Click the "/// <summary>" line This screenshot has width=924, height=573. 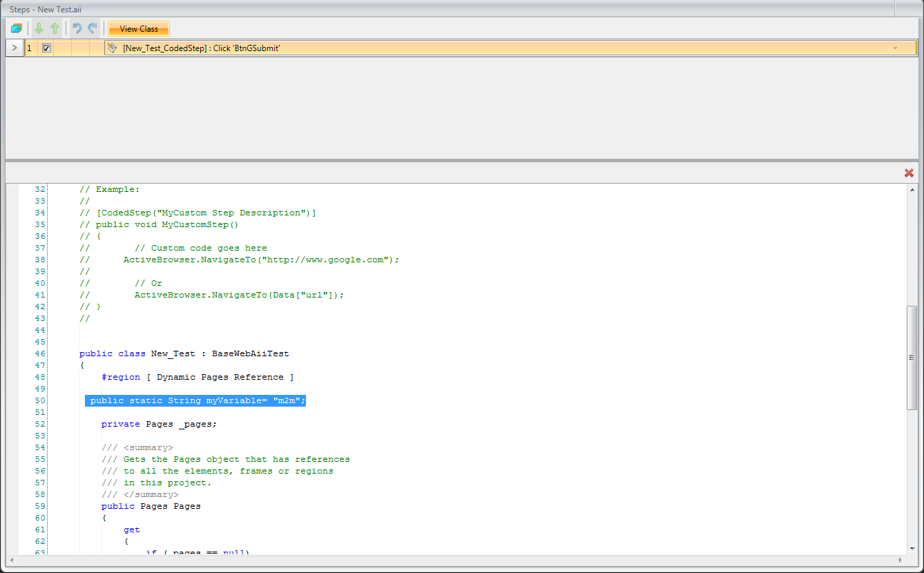tap(137, 447)
